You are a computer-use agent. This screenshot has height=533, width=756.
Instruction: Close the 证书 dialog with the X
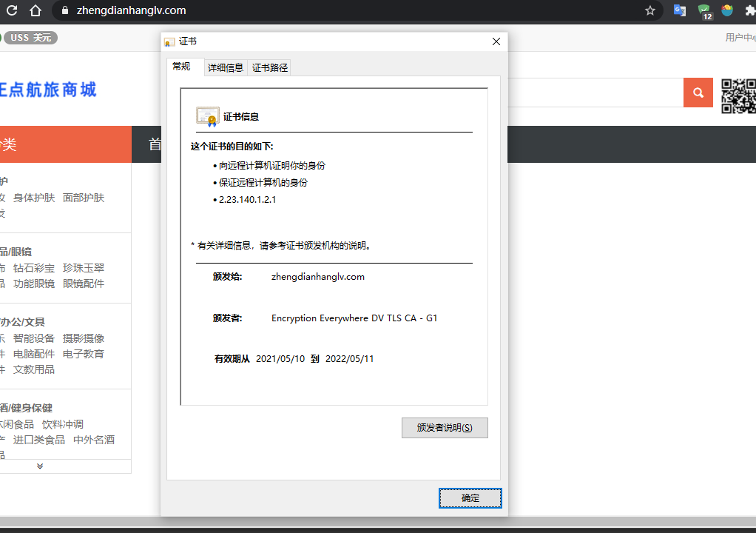click(496, 41)
